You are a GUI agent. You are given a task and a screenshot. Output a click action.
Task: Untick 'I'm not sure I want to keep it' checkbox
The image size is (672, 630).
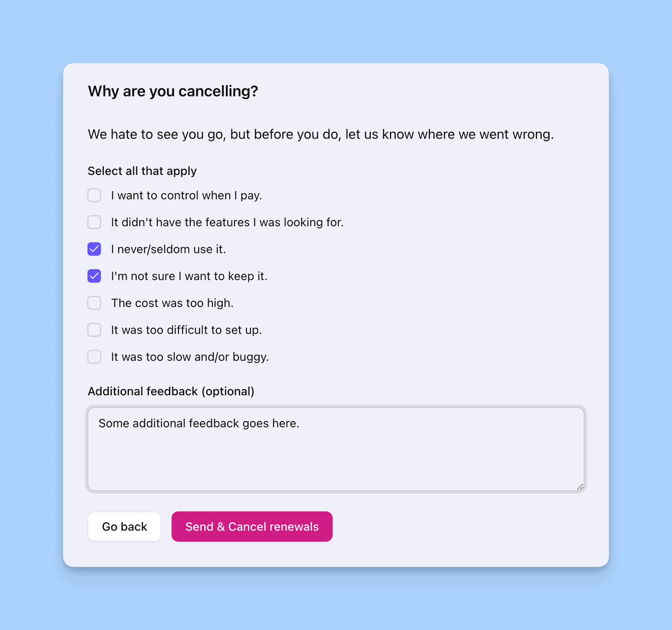[x=94, y=276]
